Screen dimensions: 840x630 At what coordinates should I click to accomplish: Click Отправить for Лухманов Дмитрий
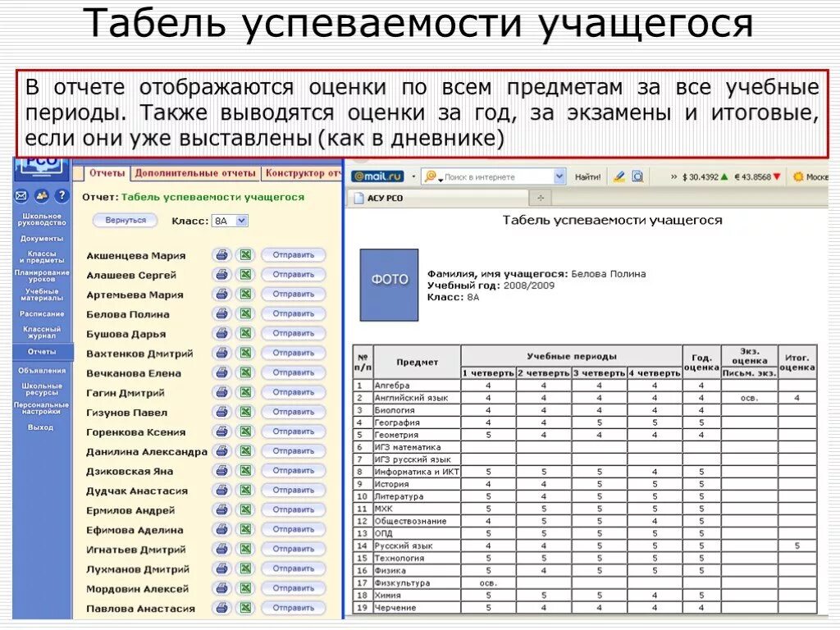[x=293, y=568]
